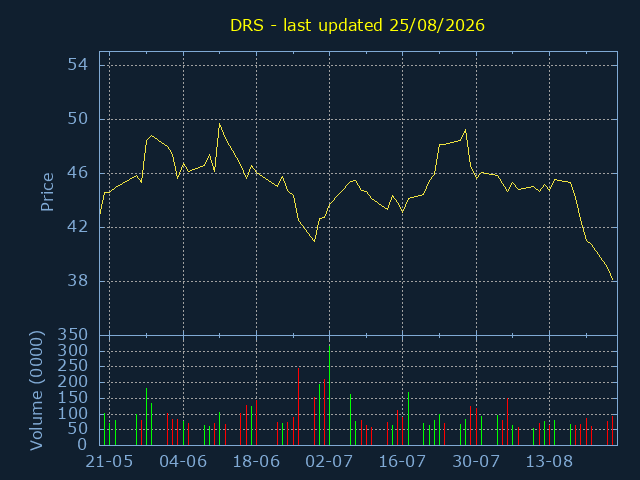
Task: Select the 16-07 date label
Action: tap(402, 462)
